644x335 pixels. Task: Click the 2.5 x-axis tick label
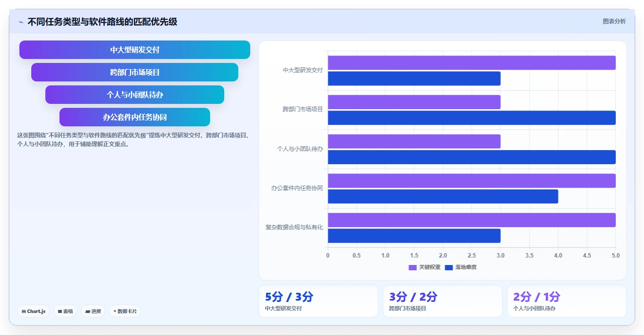tap(472, 255)
